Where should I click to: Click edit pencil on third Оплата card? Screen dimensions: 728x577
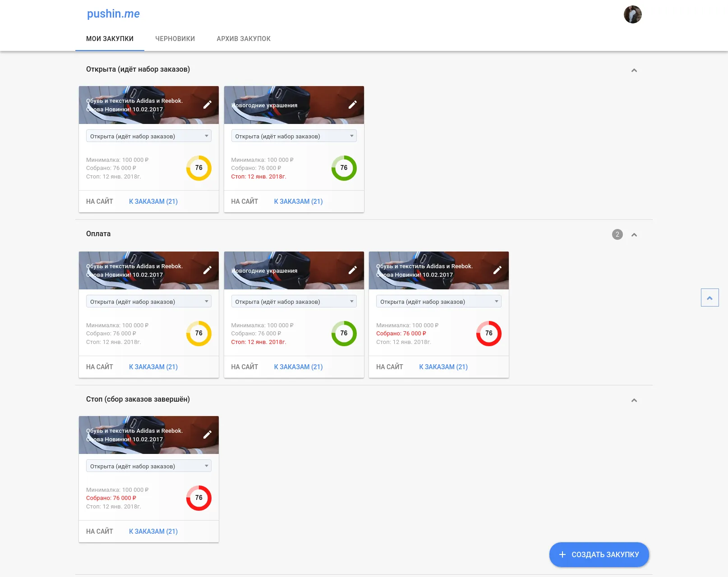[498, 270]
